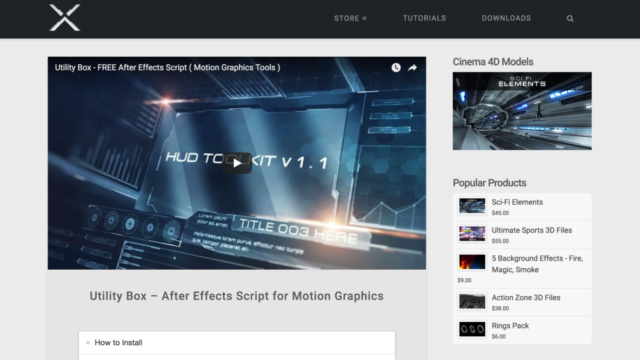Click the Action Zone 3D Files thumbnail
Viewport: 640px width, 360px height.
(x=472, y=302)
